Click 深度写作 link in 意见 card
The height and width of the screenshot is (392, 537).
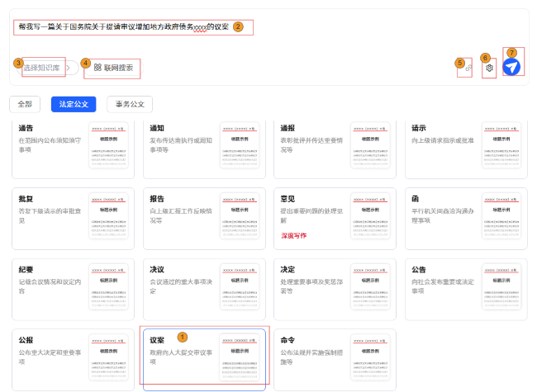(294, 235)
